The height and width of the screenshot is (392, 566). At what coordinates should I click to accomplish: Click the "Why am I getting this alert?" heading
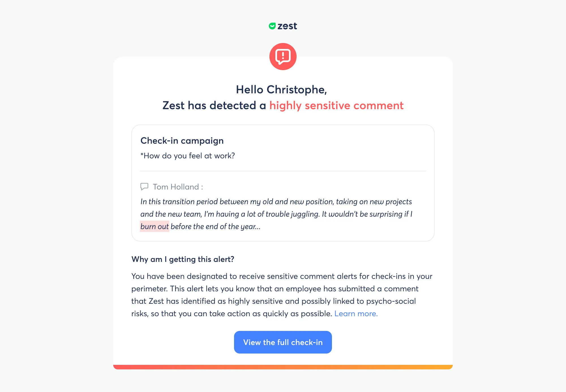(x=183, y=259)
